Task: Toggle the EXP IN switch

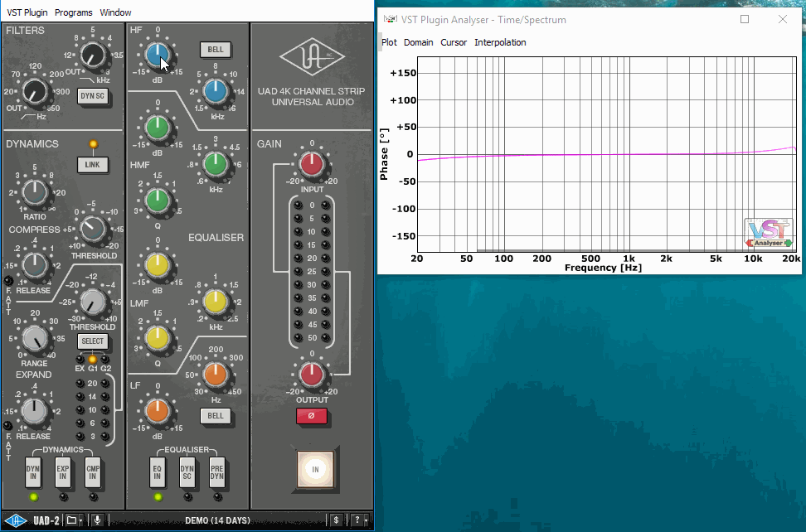Action: [63, 472]
